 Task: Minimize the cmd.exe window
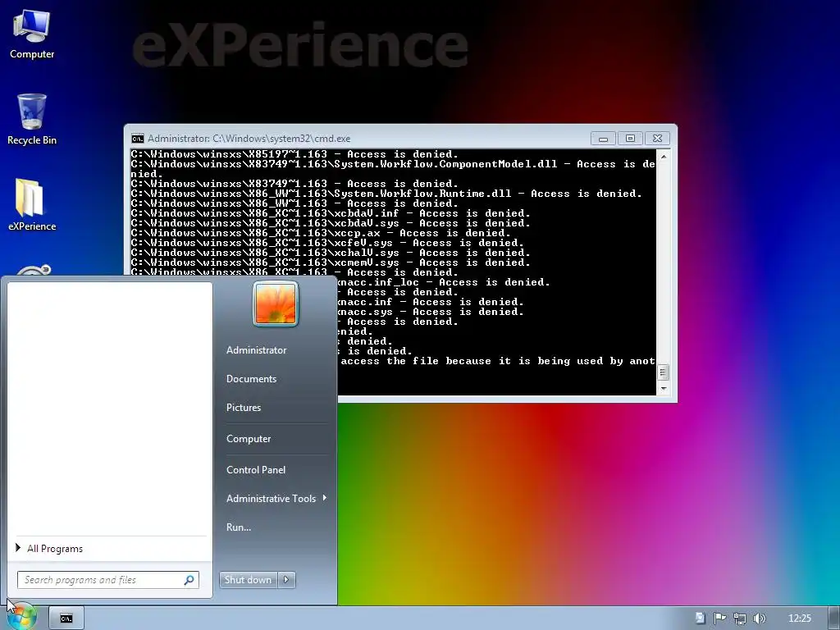[603, 139]
